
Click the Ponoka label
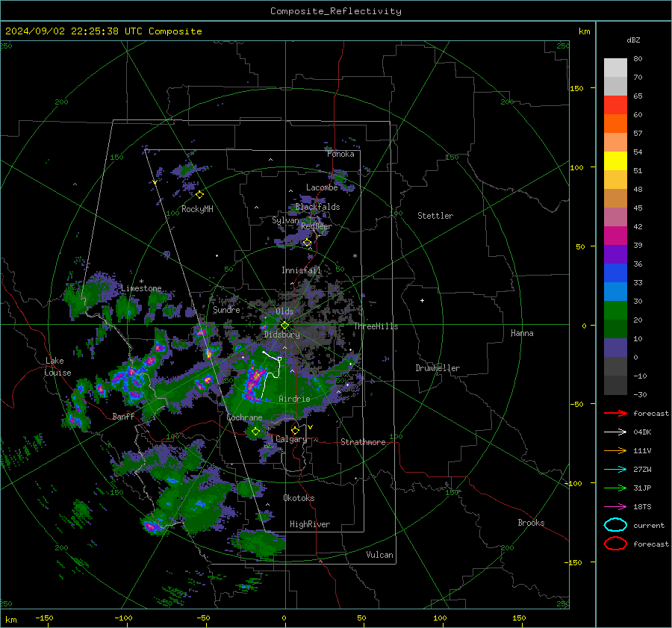(x=340, y=154)
